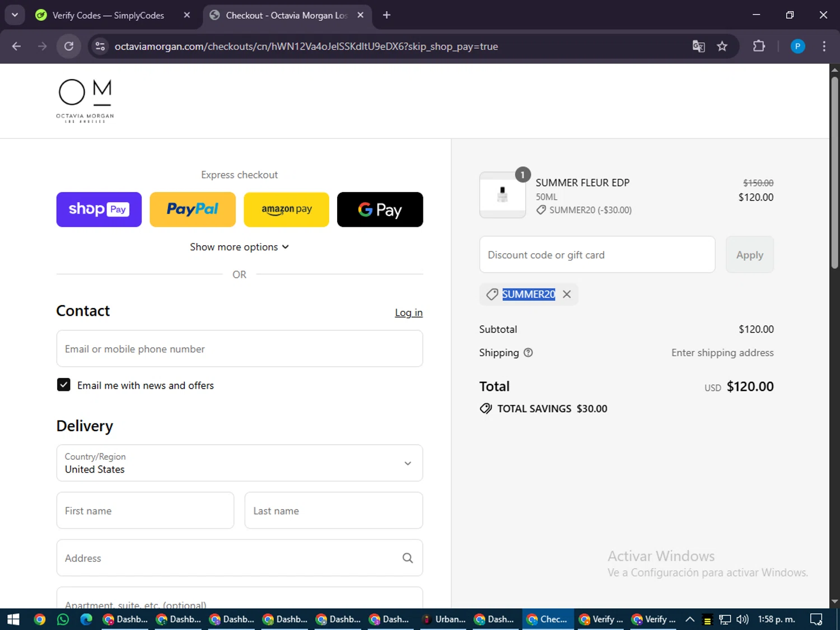
Task: Focus the Email or mobile phone number field
Action: click(x=240, y=349)
